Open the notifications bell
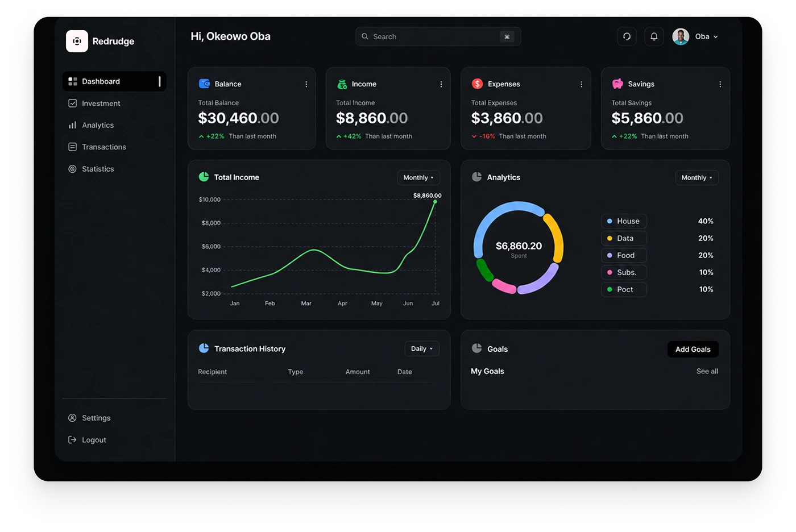The image size is (796, 532). pos(654,36)
